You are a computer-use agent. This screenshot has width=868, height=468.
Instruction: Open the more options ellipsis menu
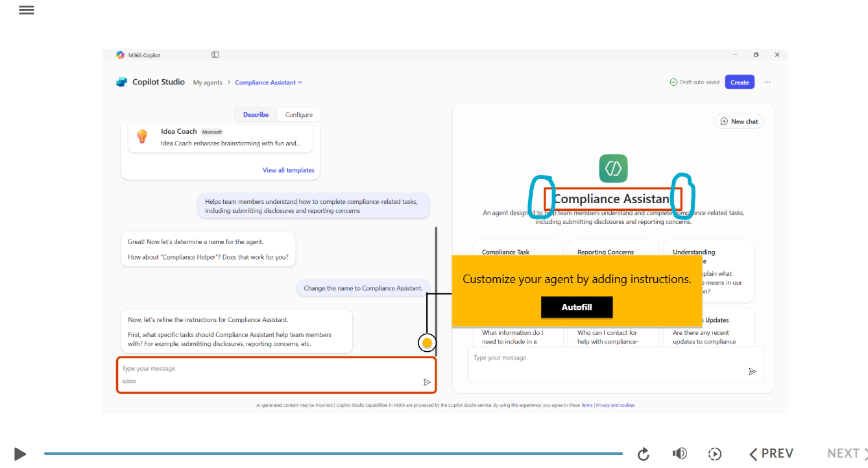pyautogui.click(x=767, y=82)
